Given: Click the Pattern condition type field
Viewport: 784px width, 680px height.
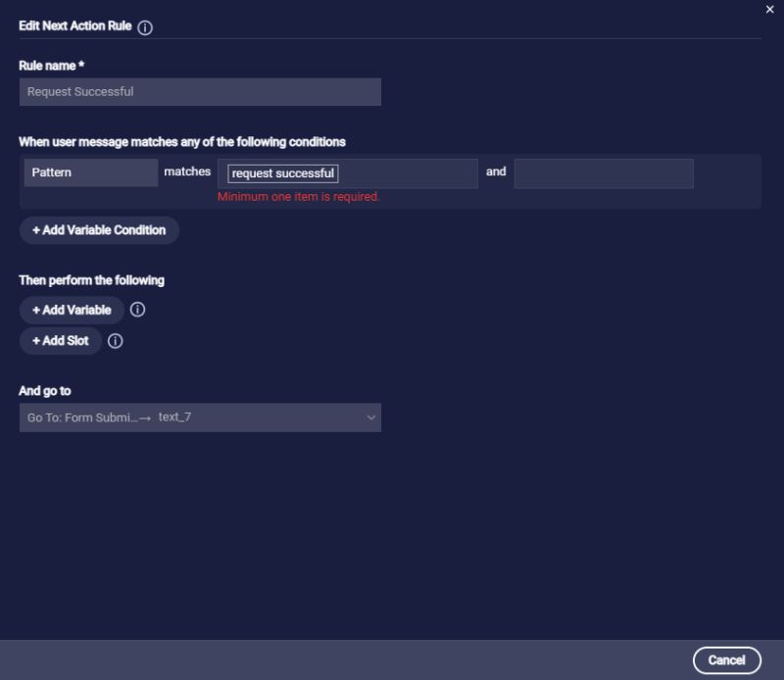Looking at the screenshot, I should coord(90,172).
